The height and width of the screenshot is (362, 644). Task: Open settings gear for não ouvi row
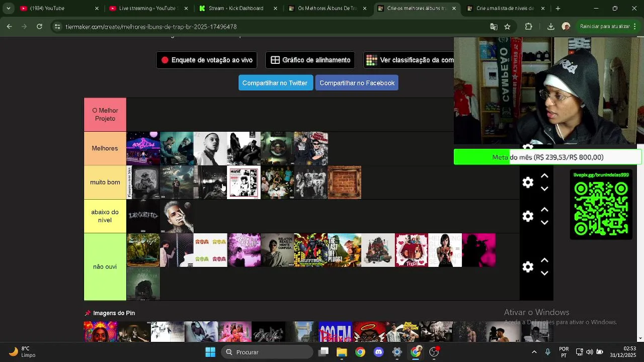point(528,267)
